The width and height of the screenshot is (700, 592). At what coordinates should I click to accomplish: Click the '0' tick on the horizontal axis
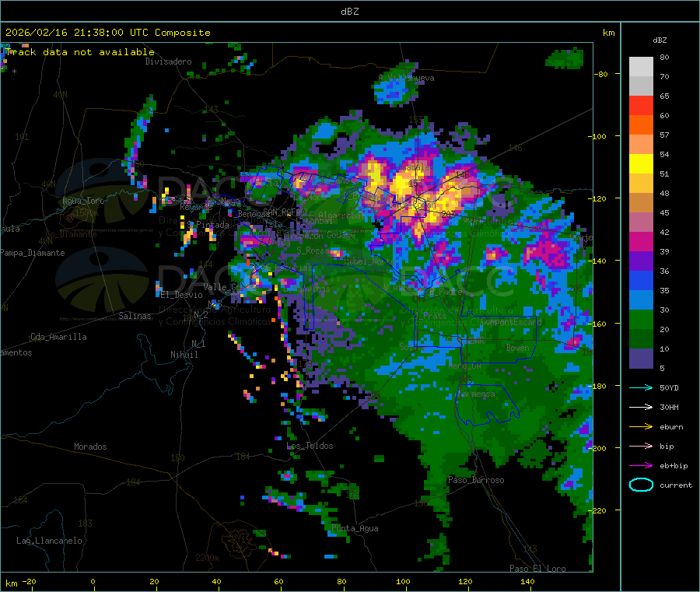(93, 581)
